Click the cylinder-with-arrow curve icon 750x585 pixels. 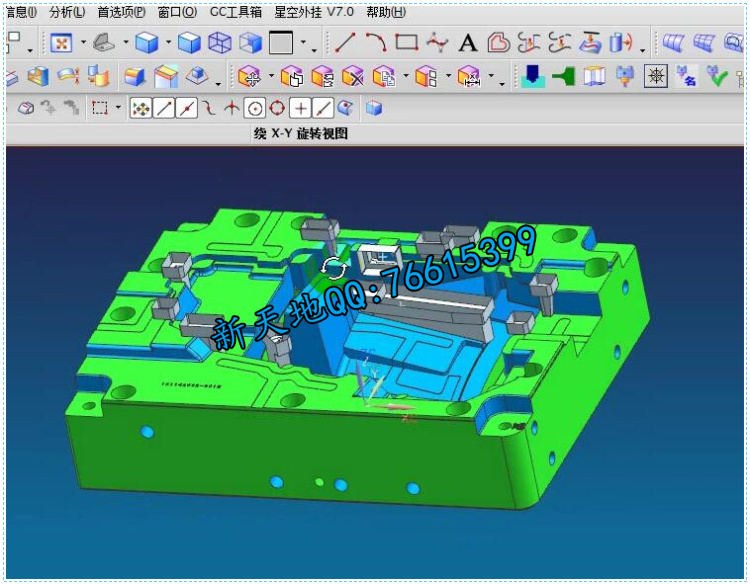621,43
